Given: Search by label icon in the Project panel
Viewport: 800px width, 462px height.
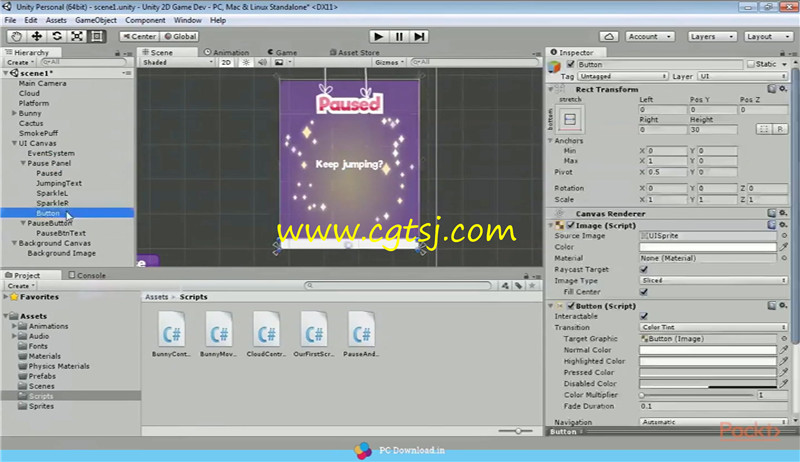Looking at the screenshot, I should [518, 286].
